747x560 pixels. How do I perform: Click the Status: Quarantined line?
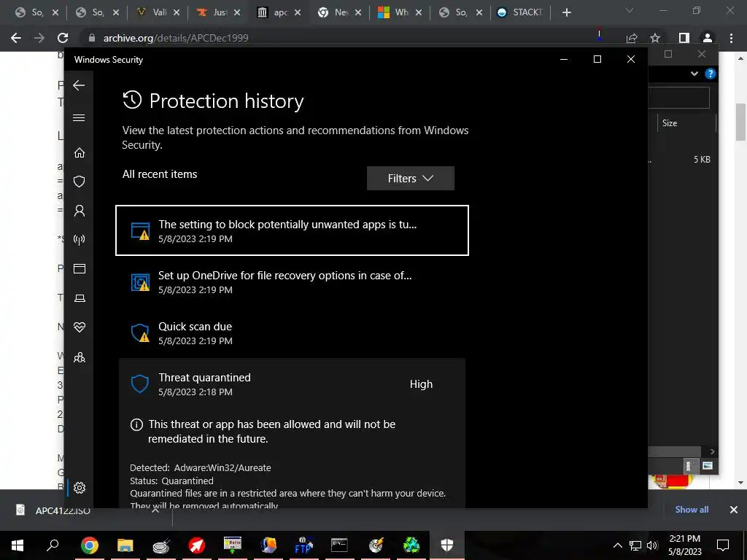click(x=171, y=481)
